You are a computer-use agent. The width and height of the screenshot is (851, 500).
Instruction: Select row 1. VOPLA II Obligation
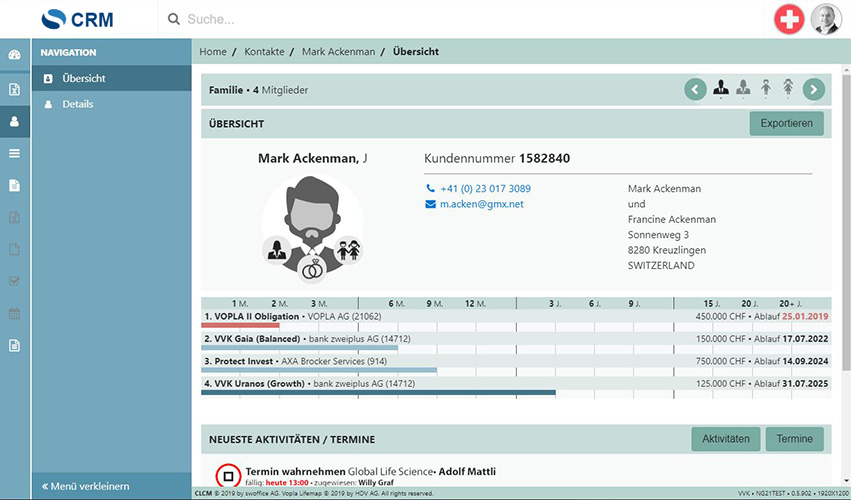point(516,317)
